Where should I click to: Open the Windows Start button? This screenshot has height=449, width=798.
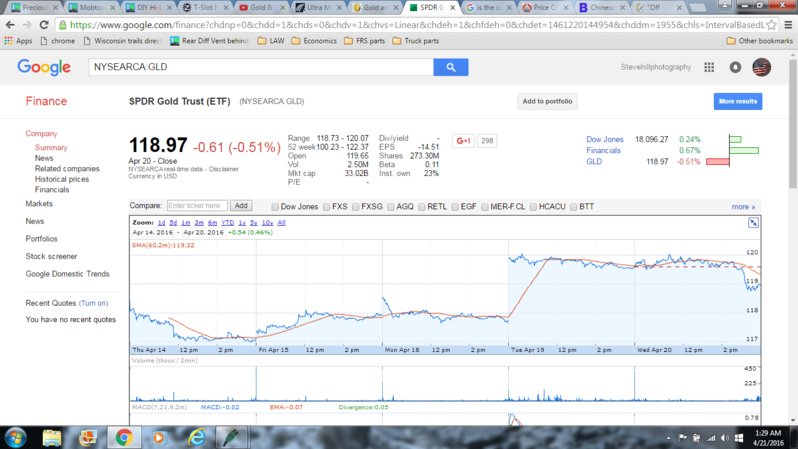(15, 437)
